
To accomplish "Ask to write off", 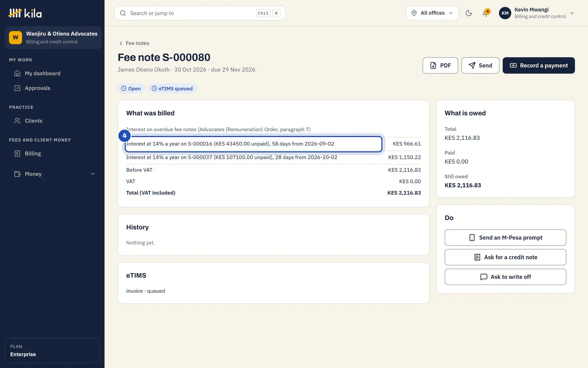I will coord(506,277).
